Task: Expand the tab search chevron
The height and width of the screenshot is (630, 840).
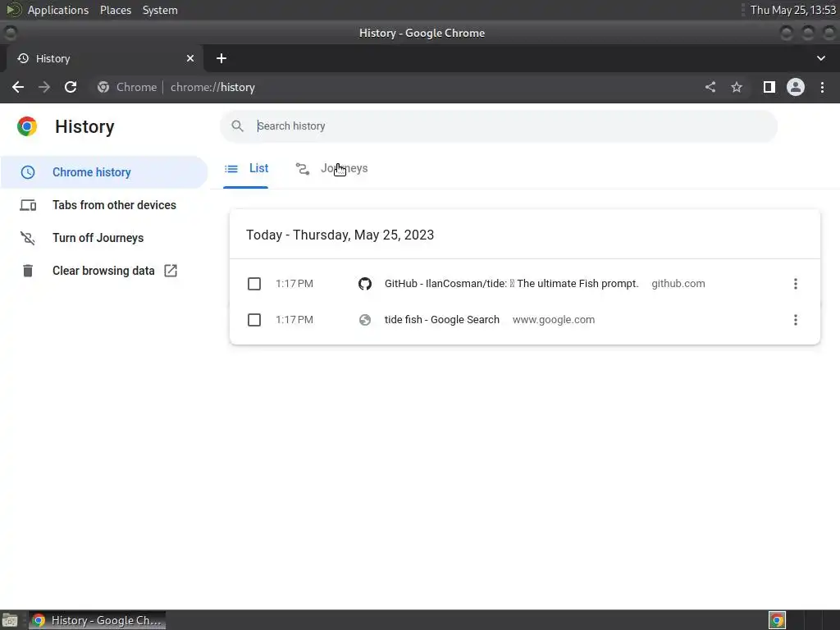Action: pos(820,58)
